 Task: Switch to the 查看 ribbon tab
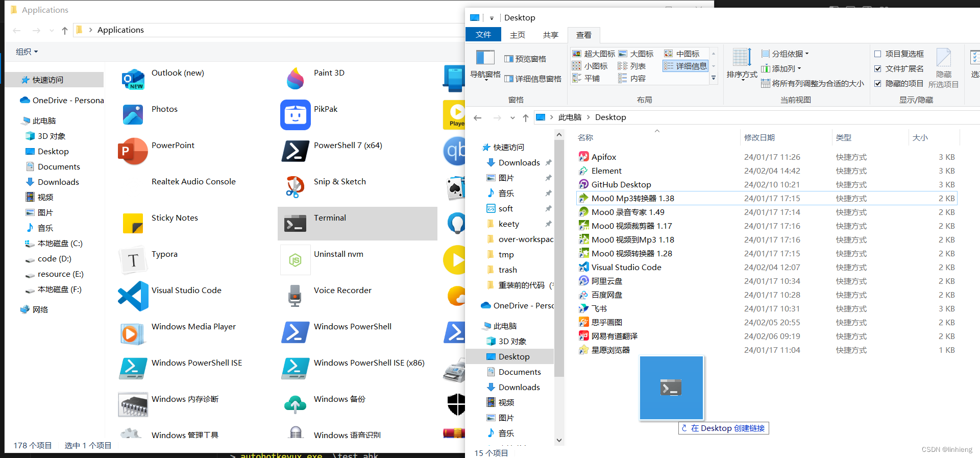584,35
